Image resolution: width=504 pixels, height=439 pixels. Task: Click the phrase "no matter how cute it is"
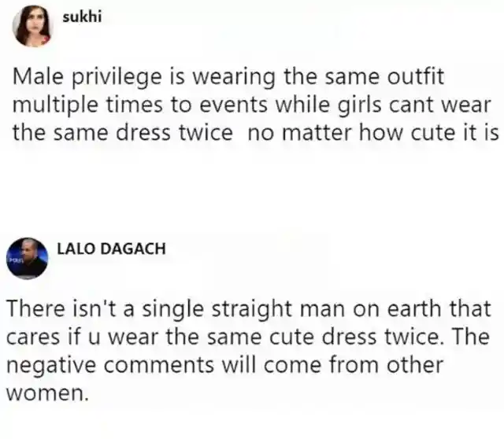pos(373,132)
